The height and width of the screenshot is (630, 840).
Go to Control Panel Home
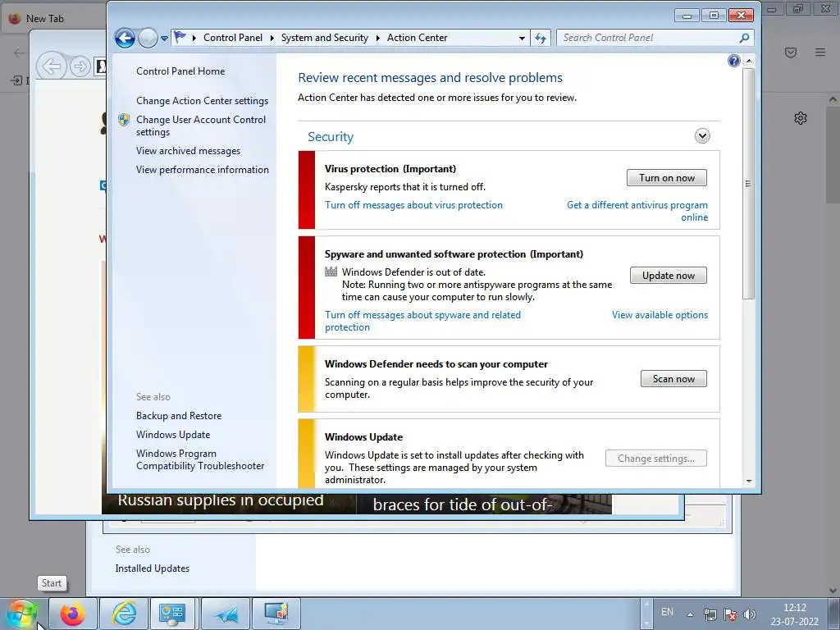pyautogui.click(x=180, y=71)
